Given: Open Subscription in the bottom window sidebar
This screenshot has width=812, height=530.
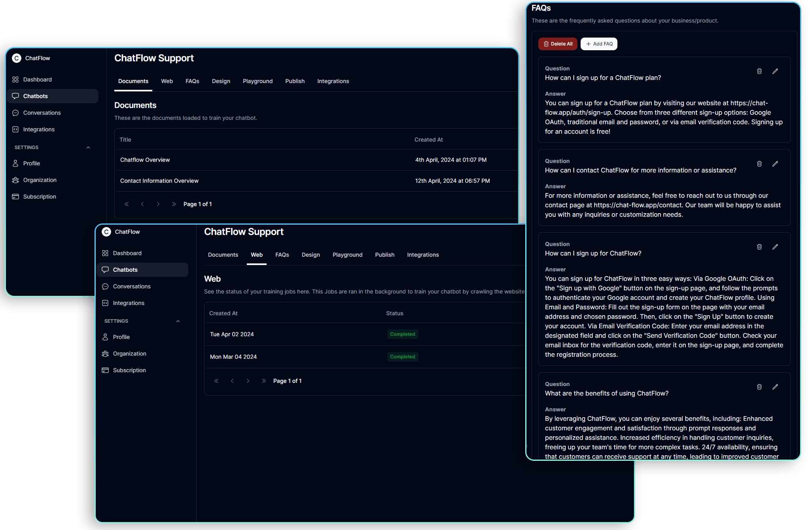Looking at the screenshot, I should point(129,370).
